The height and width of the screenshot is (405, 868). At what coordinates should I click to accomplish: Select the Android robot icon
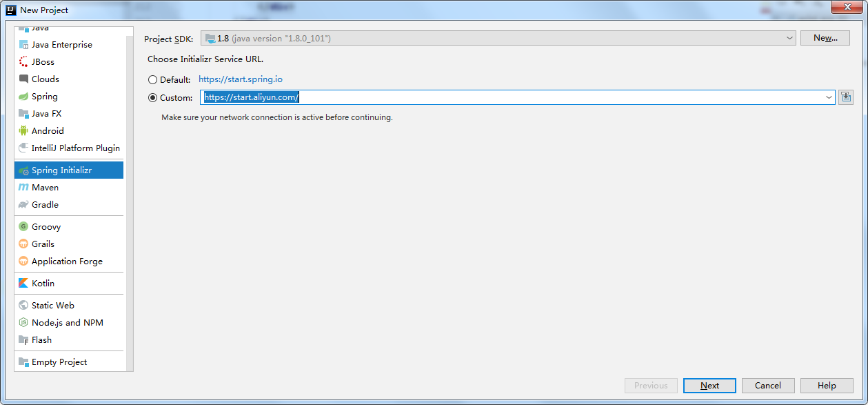[x=24, y=131]
